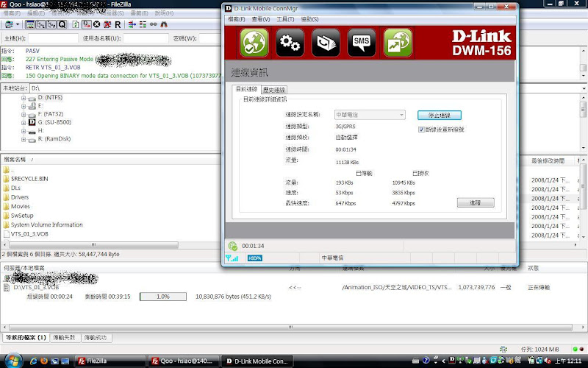This screenshot has height=368, width=588.
Task: Click the Windows Start orb
Action: (13, 361)
